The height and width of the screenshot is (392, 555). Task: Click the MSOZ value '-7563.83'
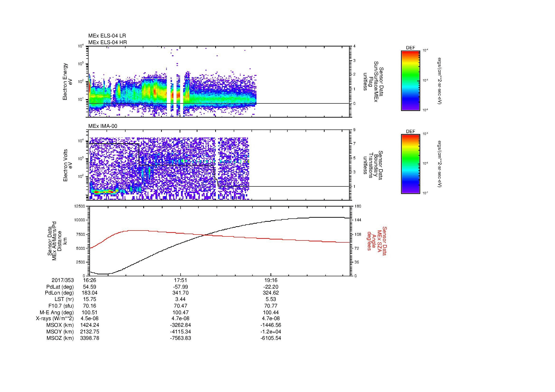(x=181, y=338)
